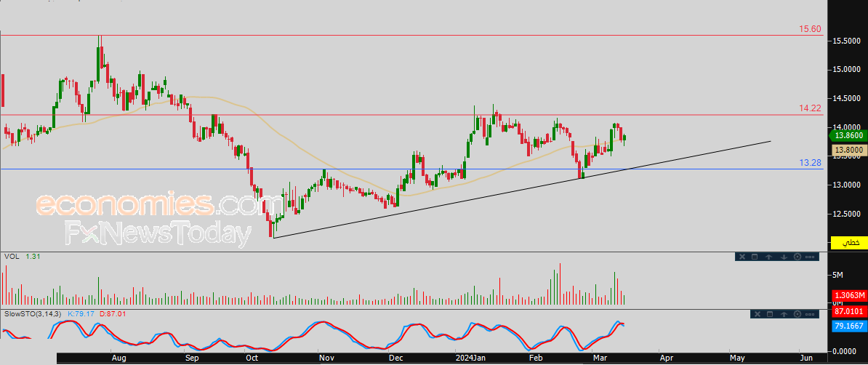Close the VOL indicator panel
Image resolution: width=868 pixels, height=365 pixels.
(742, 257)
